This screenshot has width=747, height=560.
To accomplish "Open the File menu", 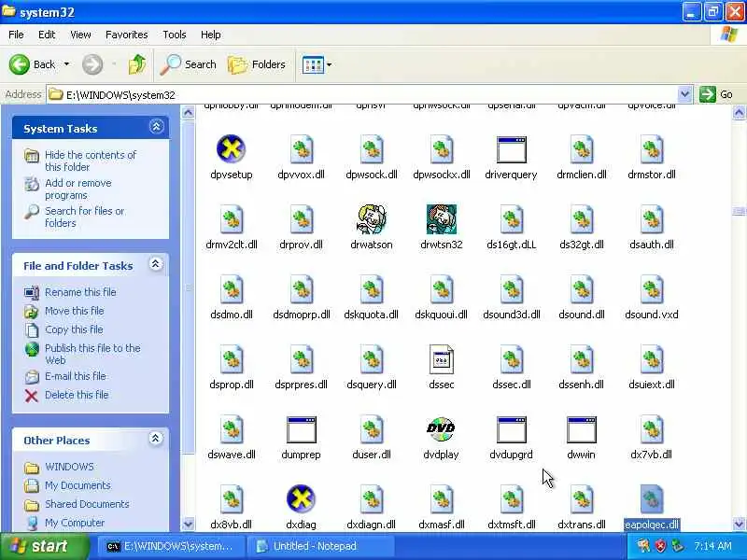I will coord(16,35).
